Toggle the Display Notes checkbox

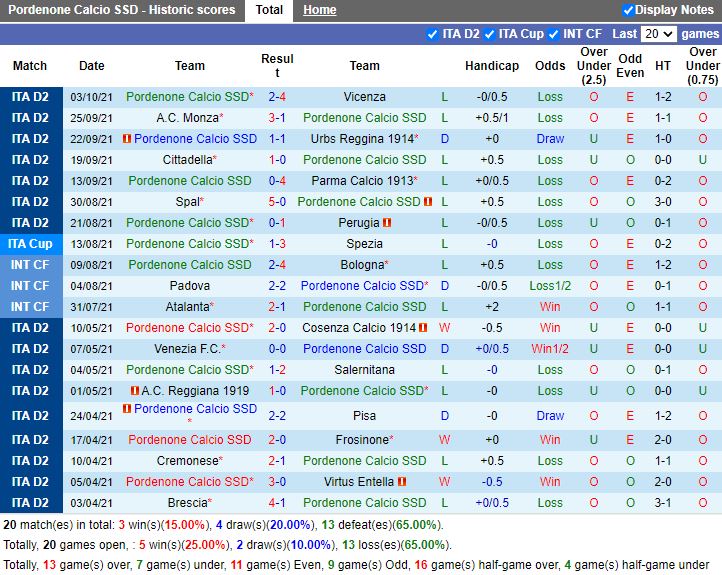tap(628, 10)
